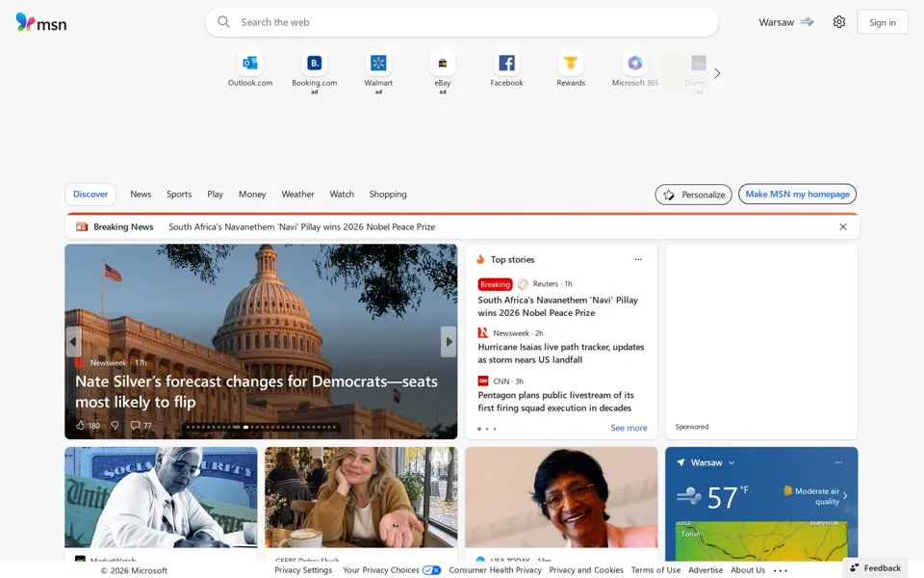Open the Facebook shortcut
Viewport: 924px width, 578px height.
tap(507, 69)
